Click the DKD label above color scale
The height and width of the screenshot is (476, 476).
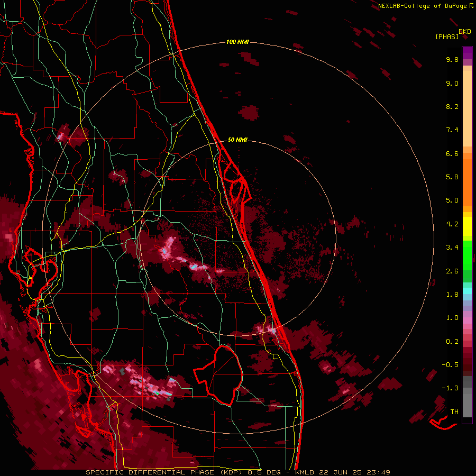(465, 32)
